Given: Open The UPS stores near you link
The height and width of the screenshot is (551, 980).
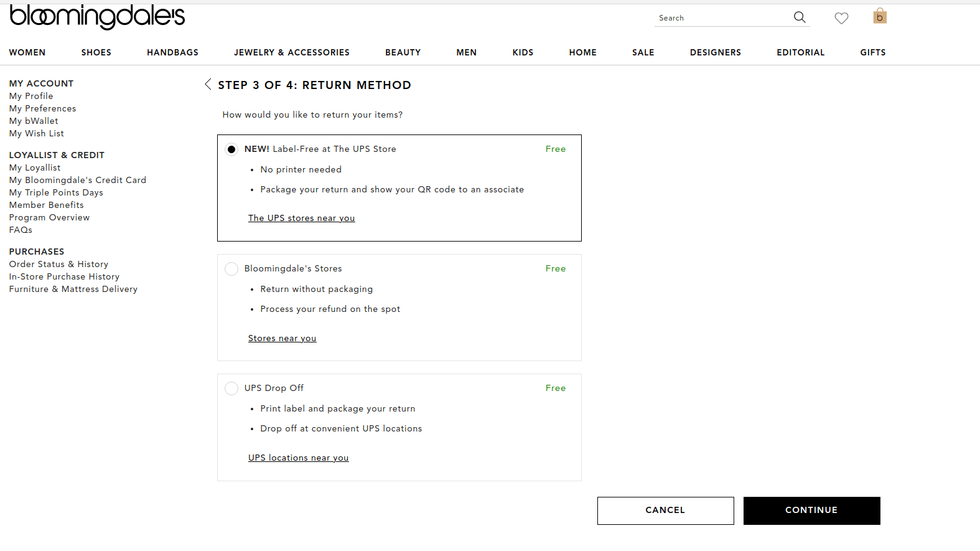Looking at the screenshot, I should (x=301, y=217).
